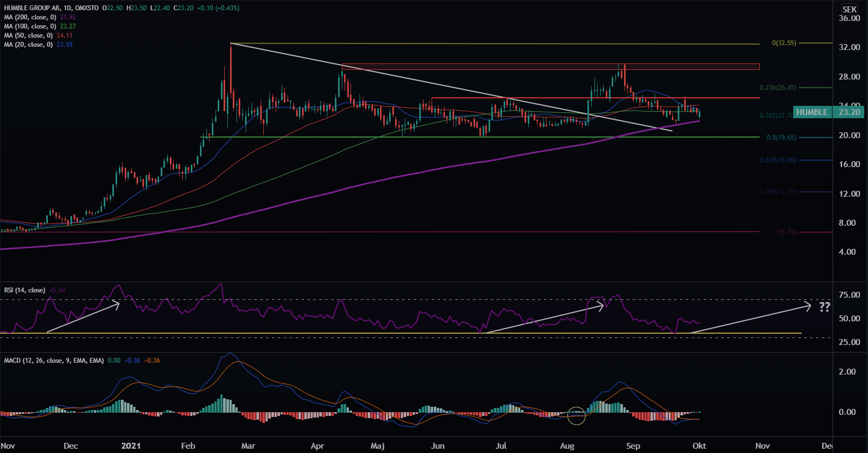Click the 0.618(16.60) Fibonacci level label
868x453 pixels.
778,160
